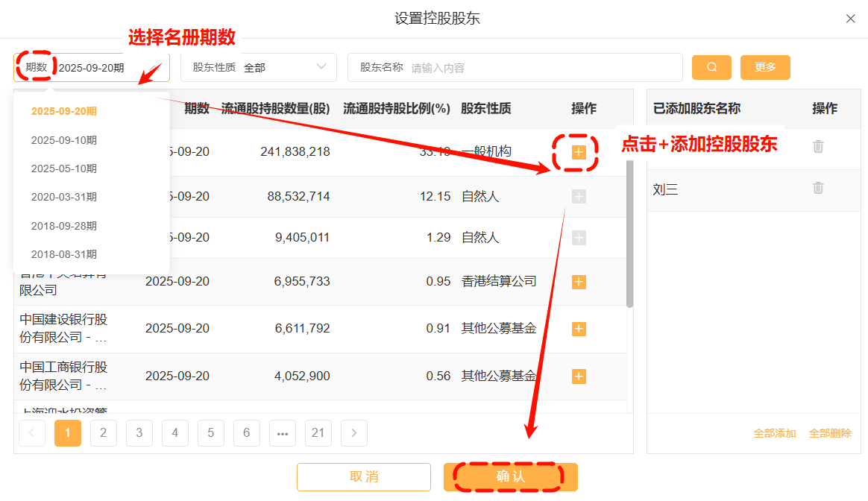Add 中国建设银行 shareholder with plus icon
This screenshot has width=868, height=501.
[x=579, y=329]
